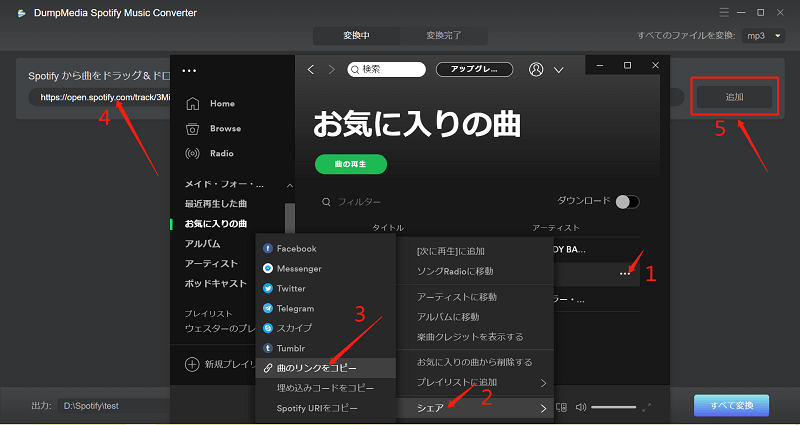The image size is (800, 425).
Task: Open the mp3 output format dropdown
Action: 764,36
